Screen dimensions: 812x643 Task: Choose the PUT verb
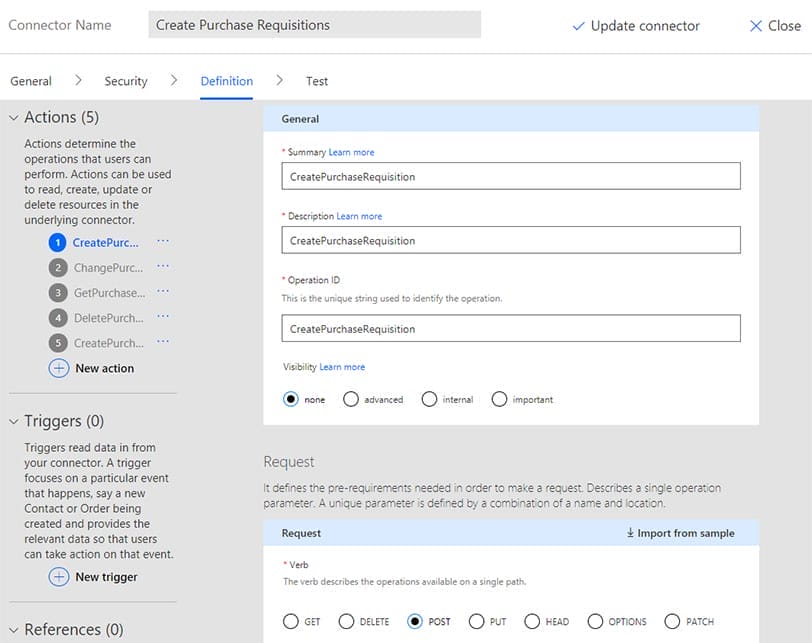coord(476,621)
